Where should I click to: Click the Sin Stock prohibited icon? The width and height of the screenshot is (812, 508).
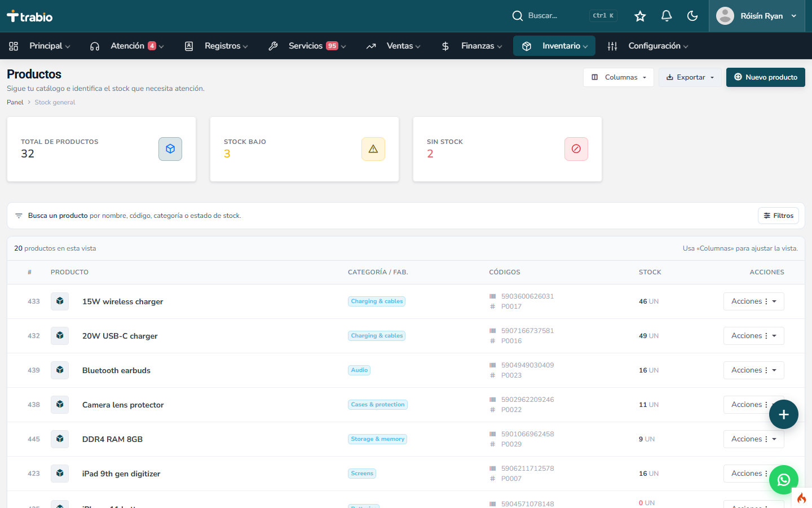pos(576,149)
